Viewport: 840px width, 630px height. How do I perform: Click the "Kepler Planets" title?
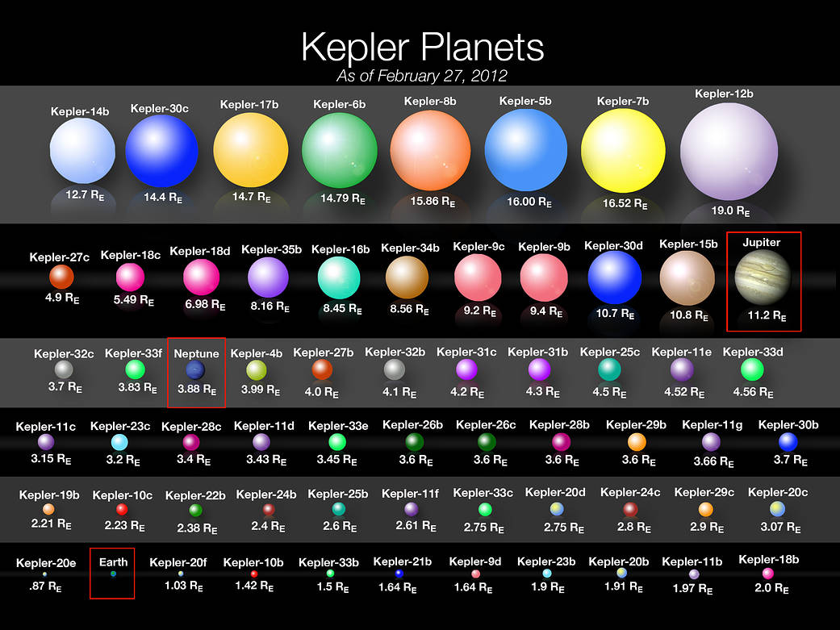coord(422,47)
